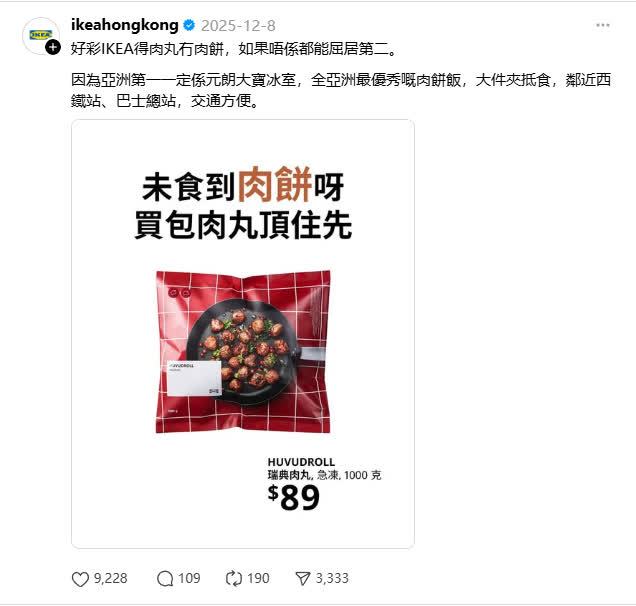Click the blue verified badge
636x606 pixels.
[x=189, y=26]
